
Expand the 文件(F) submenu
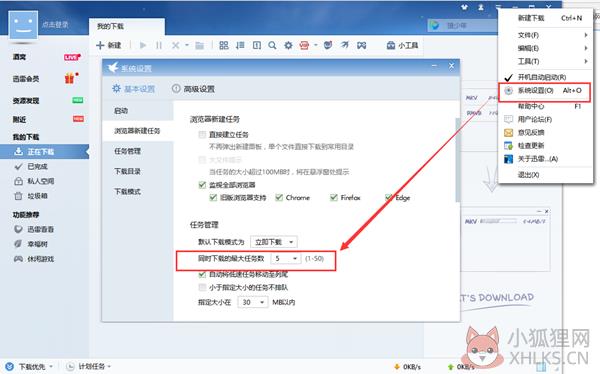click(x=546, y=35)
